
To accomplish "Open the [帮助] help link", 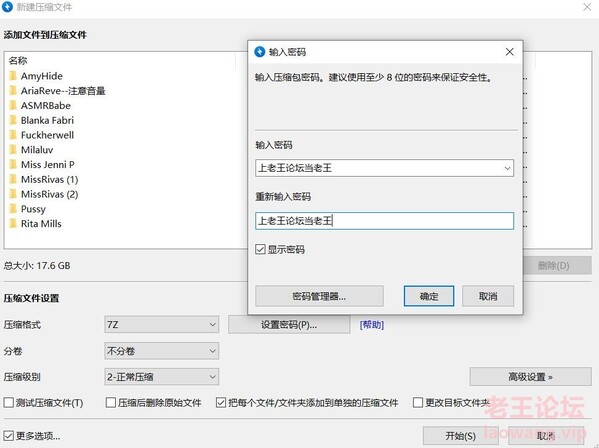I will click(372, 325).
